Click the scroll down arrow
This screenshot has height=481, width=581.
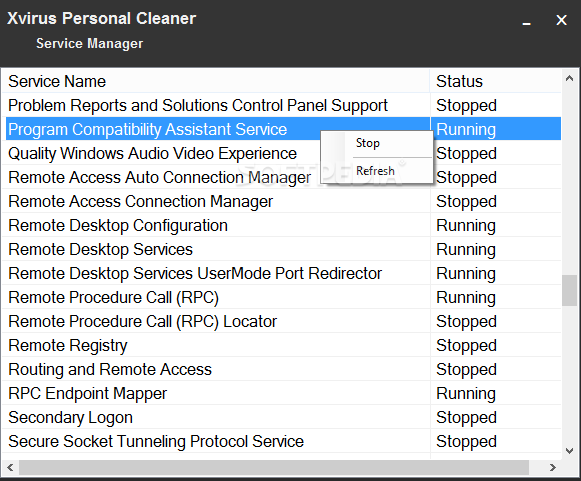click(x=570, y=451)
